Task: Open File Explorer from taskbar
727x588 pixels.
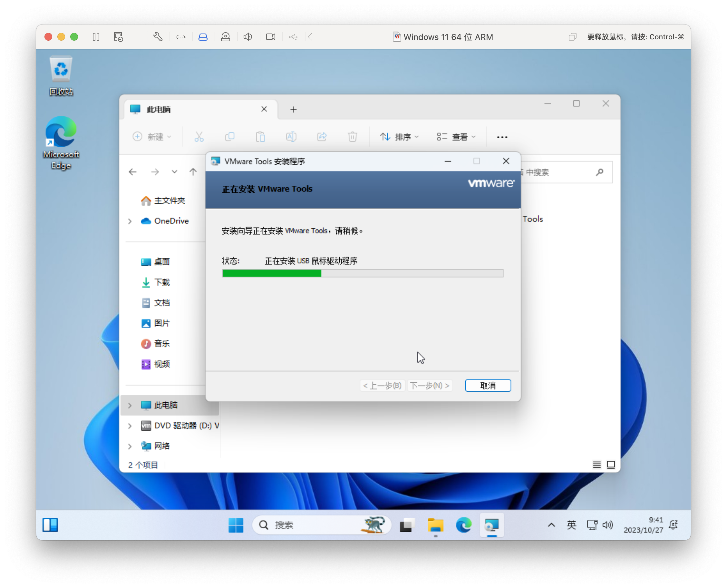Action: 435,525
